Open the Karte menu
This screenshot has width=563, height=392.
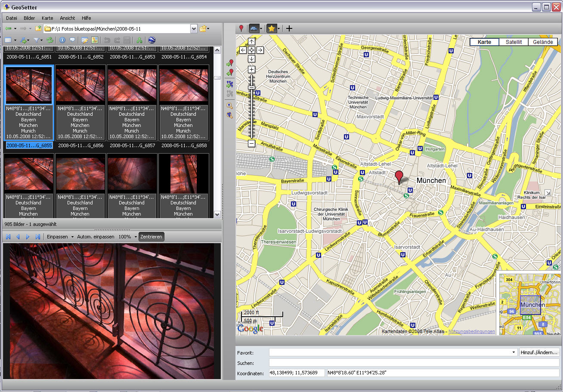pyautogui.click(x=47, y=18)
